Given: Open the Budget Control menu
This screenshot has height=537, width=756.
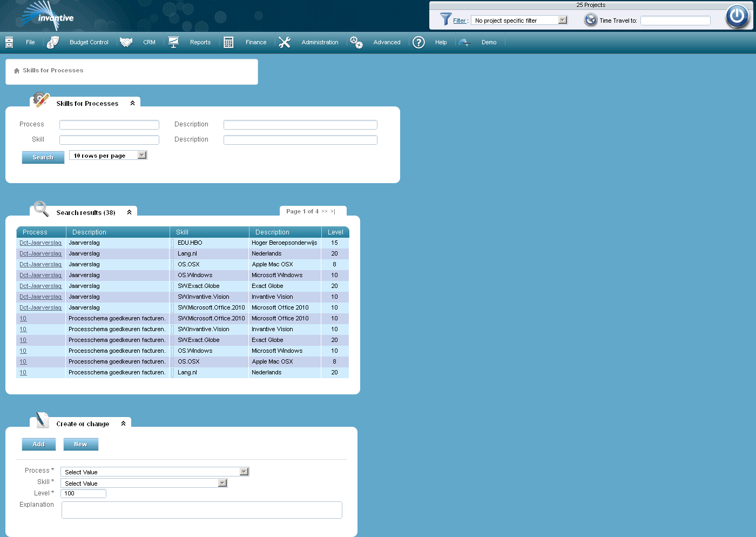Looking at the screenshot, I should click(89, 42).
